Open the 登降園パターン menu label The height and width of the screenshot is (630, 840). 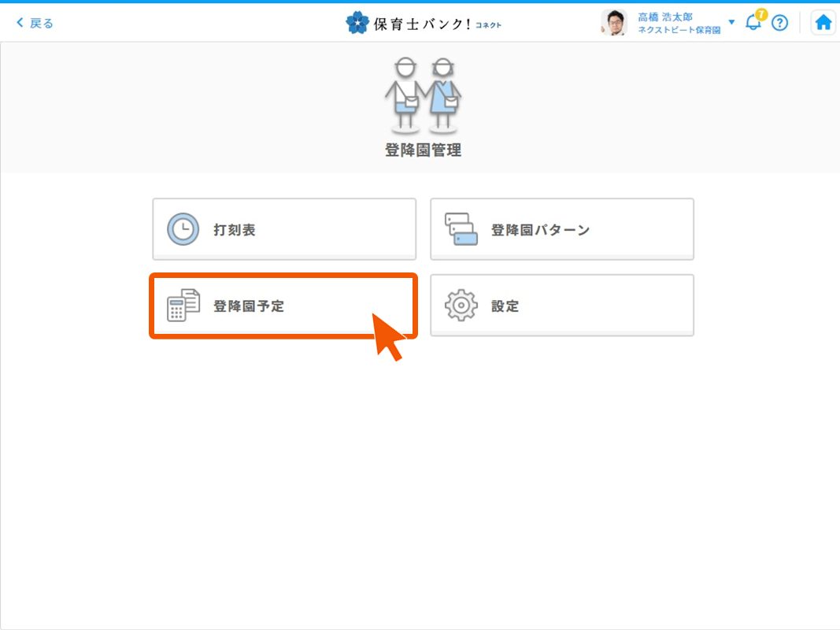pyautogui.click(x=540, y=230)
